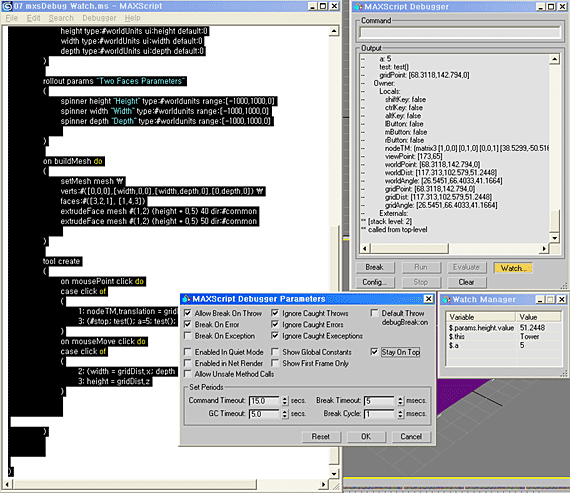Click the GC Timeout value field
570x493 pixels.
(x=264, y=414)
